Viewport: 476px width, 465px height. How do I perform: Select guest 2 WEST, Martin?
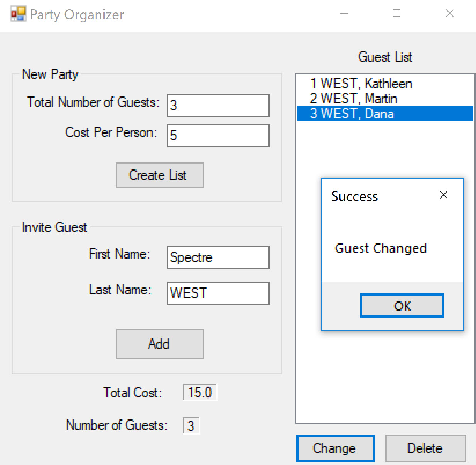385,99
